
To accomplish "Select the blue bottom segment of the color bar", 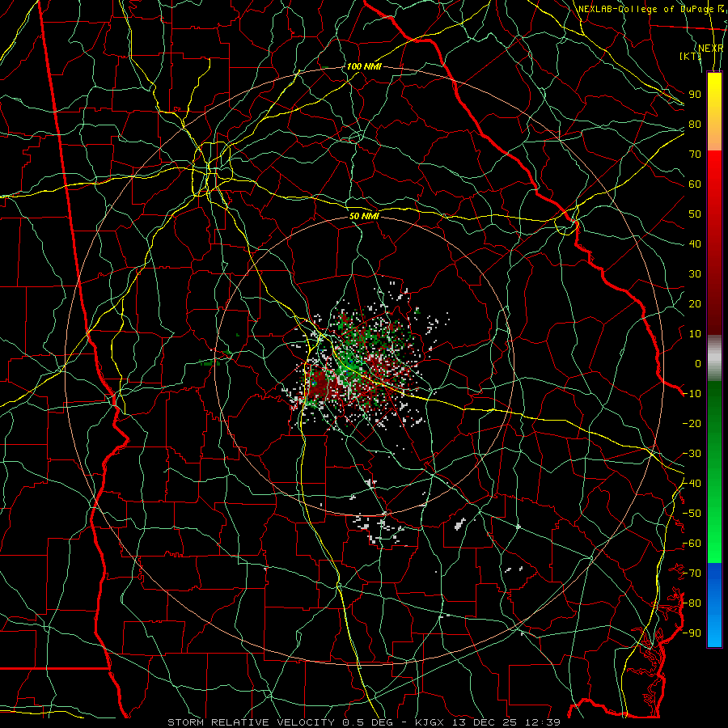I will tap(714, 605).
